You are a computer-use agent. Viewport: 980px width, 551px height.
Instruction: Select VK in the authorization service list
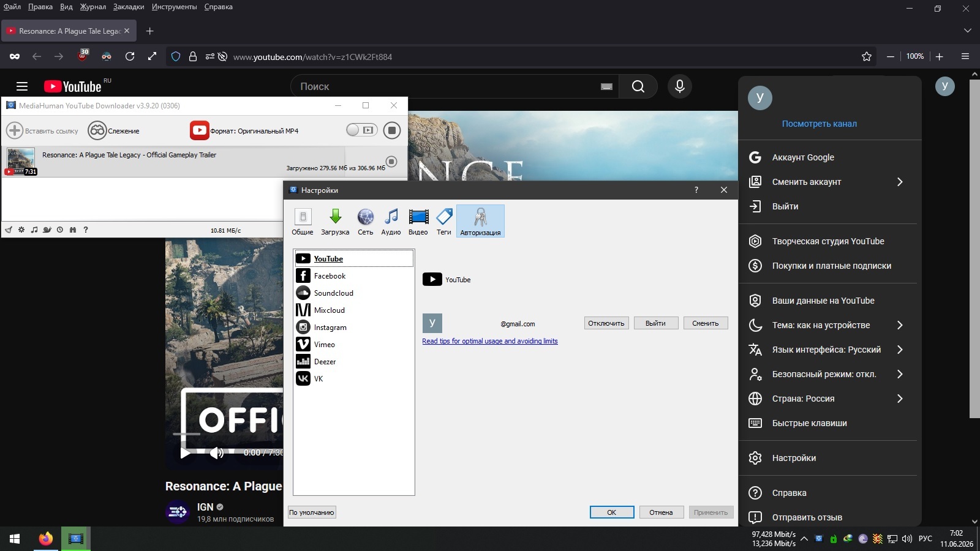(354, 379)
